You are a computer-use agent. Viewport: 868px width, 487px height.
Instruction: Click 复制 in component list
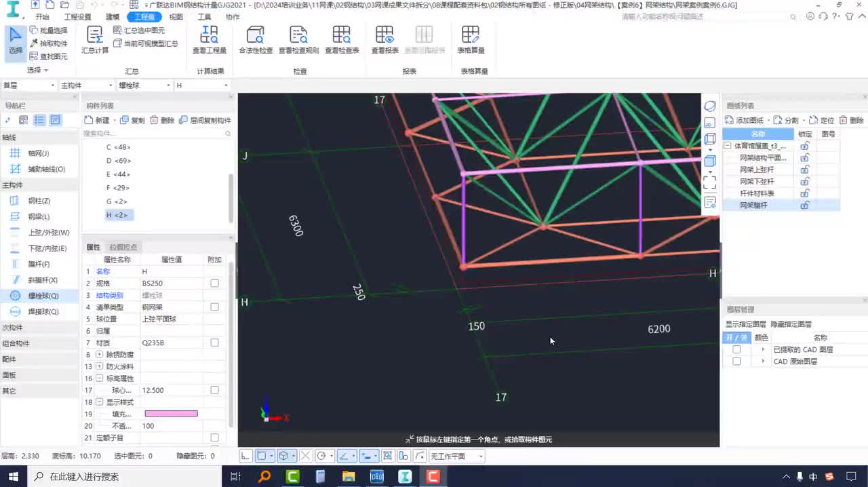[x=132, y=120]
